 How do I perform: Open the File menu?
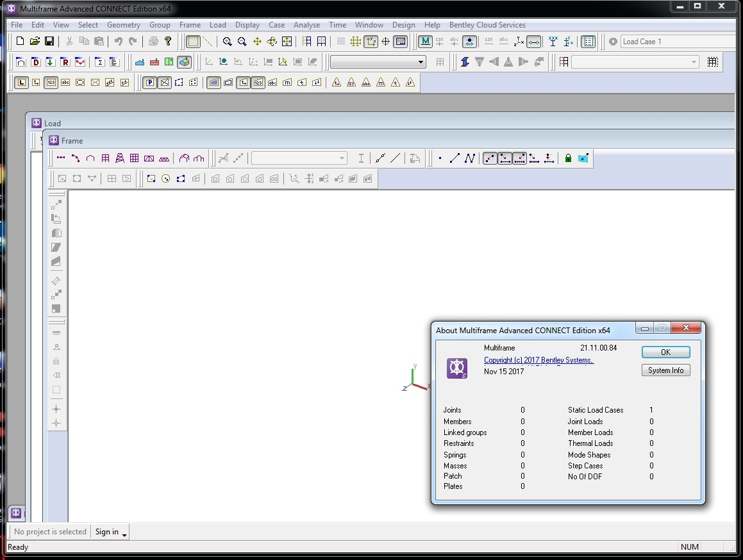click(17, 24)
